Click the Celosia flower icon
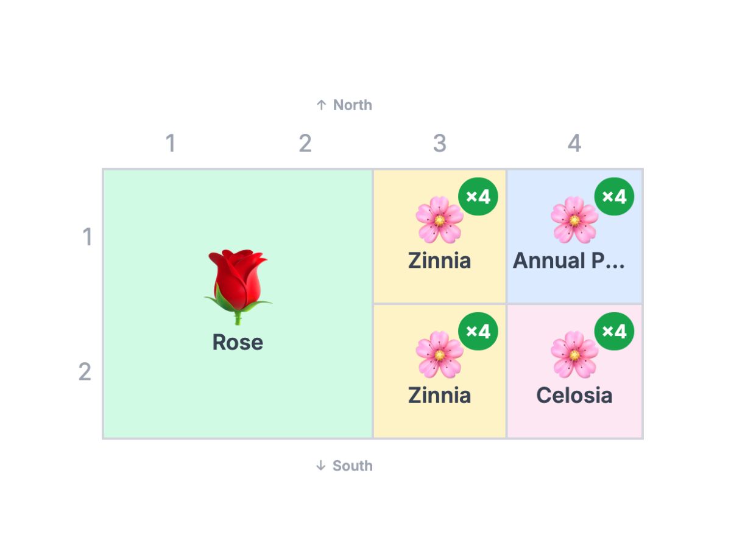This screenshot has width=731, height=560. (574, 354)
